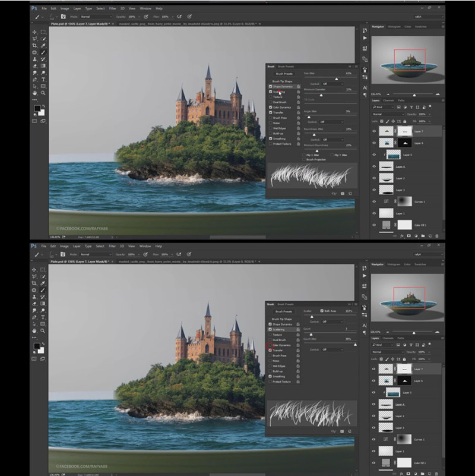Hide Curves 1 via eye icon in lower Layers panel
This screenshot has width=475, height=476.
tap(373, 439)
